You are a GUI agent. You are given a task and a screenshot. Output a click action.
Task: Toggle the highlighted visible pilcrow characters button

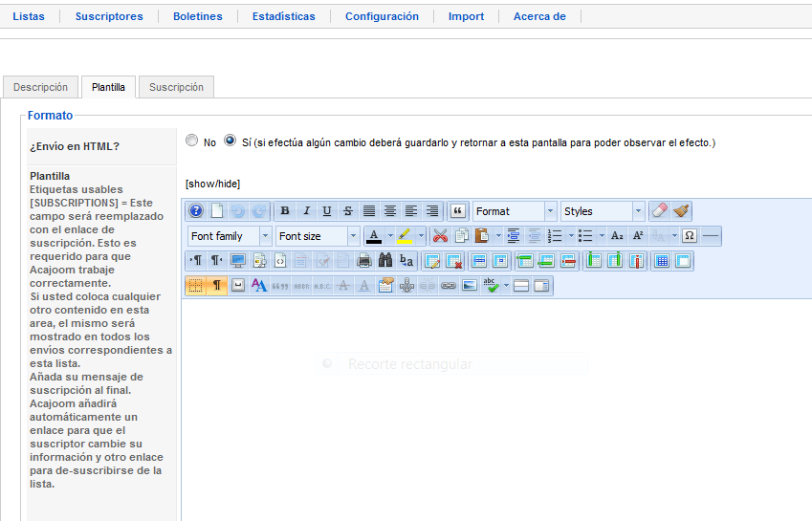tap(216, 286)
